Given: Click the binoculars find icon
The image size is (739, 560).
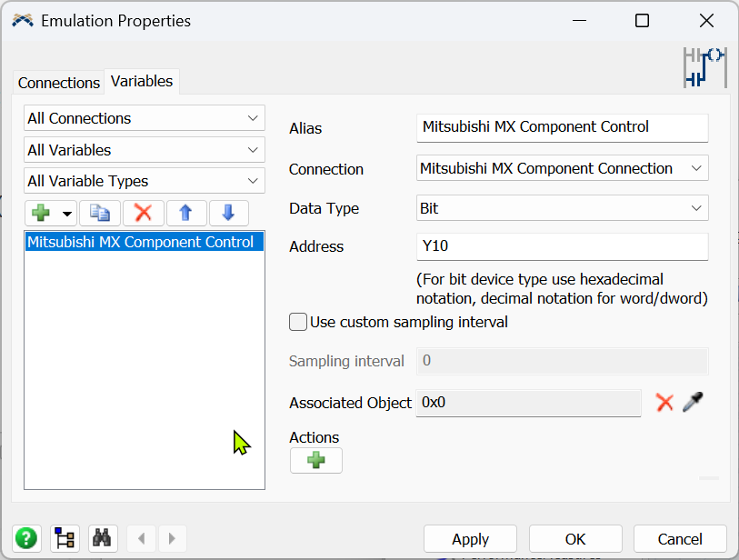Looking at the screenshot, I should 102,538.
